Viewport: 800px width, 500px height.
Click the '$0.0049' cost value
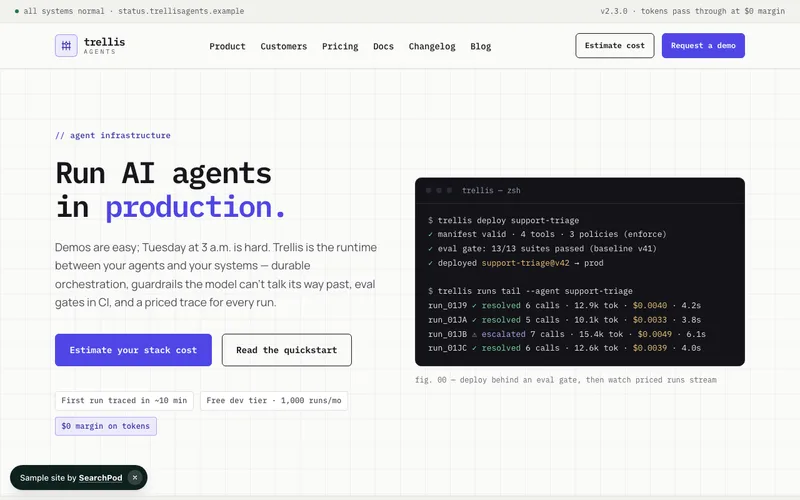click(x=655, y=334)
